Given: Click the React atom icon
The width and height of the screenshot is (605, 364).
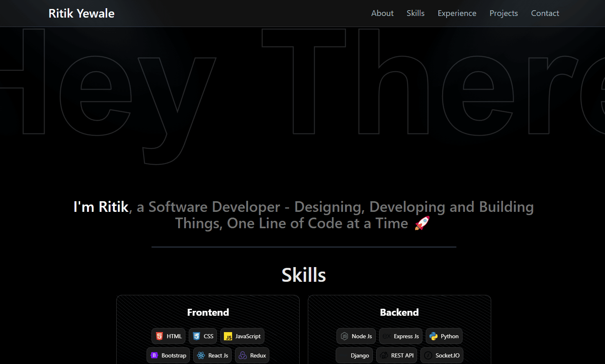Looking at the screenshot, I should click(201, 355).
